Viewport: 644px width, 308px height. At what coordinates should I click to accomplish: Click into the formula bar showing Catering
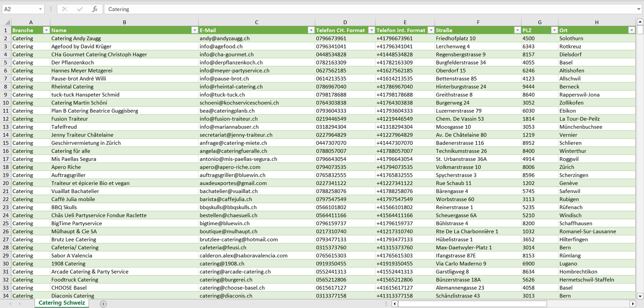(x=357, y=9)
